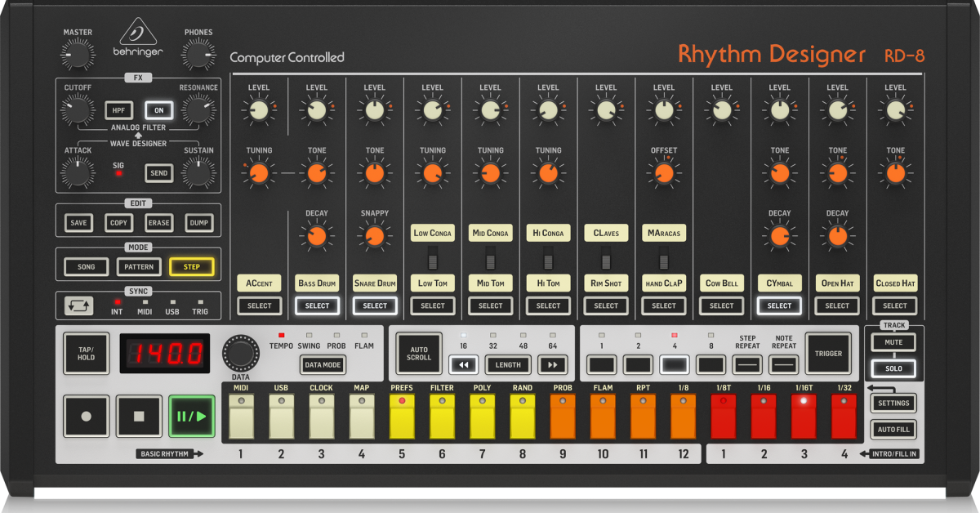Click the Open Hat DECAY knob
This screenshot has height=513, width=980.
click(x=837, y=236)
